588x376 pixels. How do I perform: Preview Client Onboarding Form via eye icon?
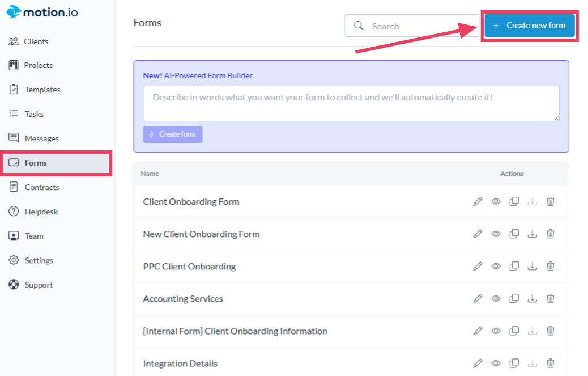point(496,201)
